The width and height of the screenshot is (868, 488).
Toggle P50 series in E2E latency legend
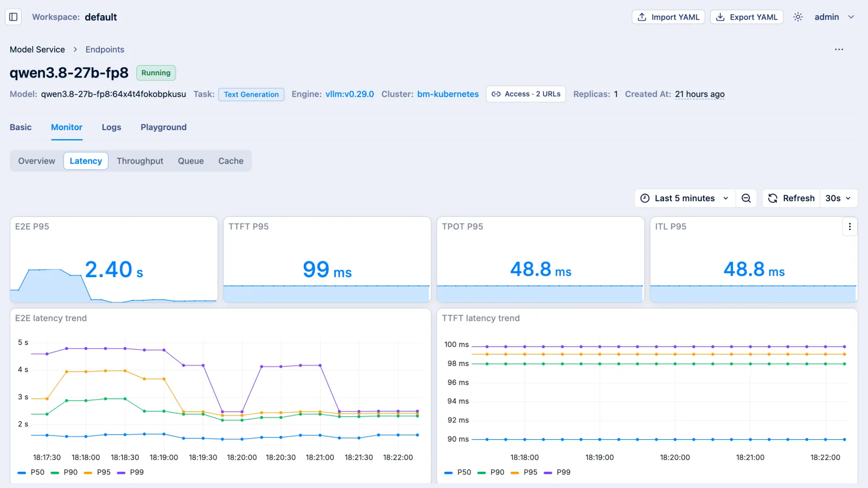coord(31,472)
